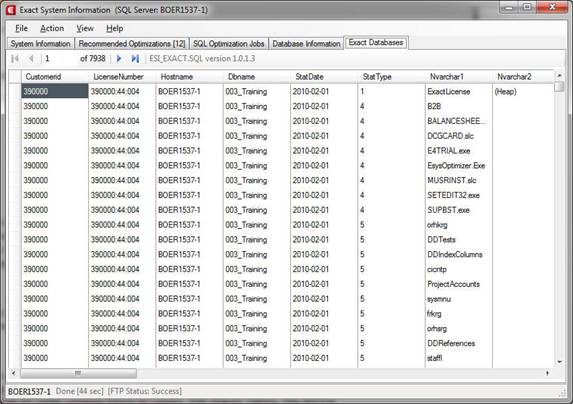Go to next record arrow icon
Image resolution: width=573 pixels, height=404 pixels.
pos(119,58)
